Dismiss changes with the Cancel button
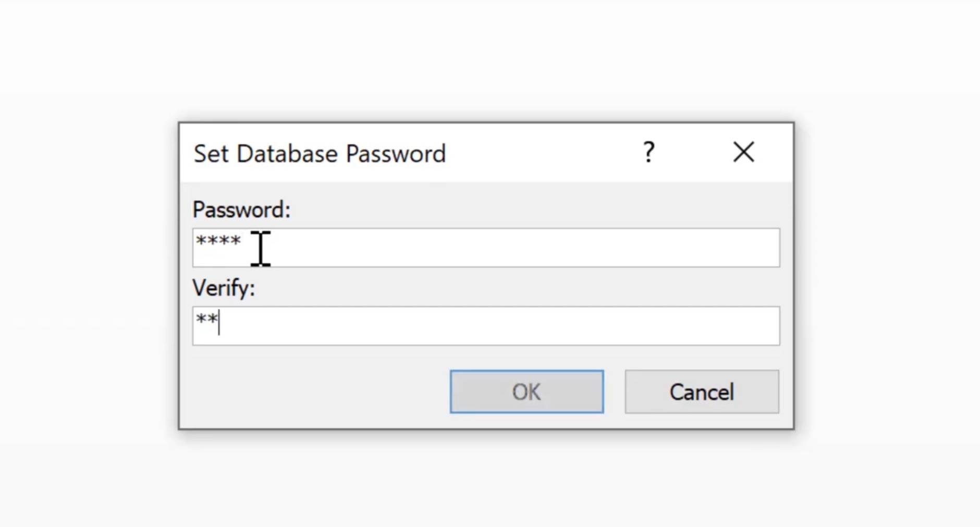The height and width of the screenshot is (527, 980). (x=701, y=391)
